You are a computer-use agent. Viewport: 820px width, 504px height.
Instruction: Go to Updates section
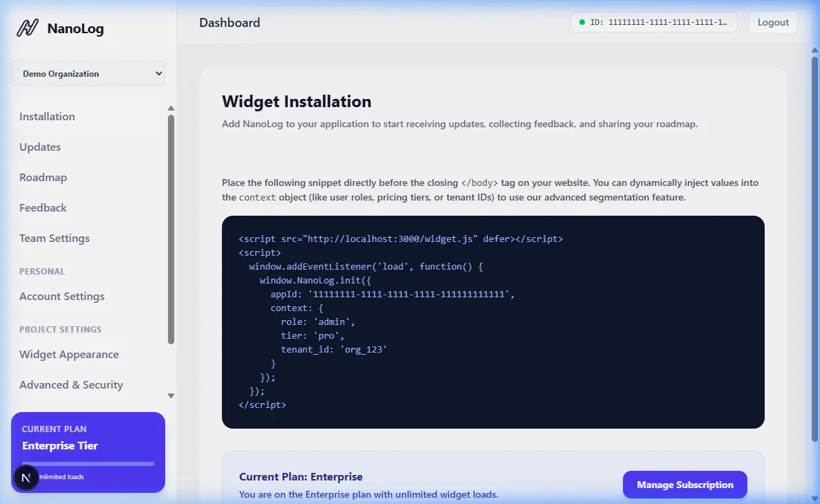[x=40, y=147]
